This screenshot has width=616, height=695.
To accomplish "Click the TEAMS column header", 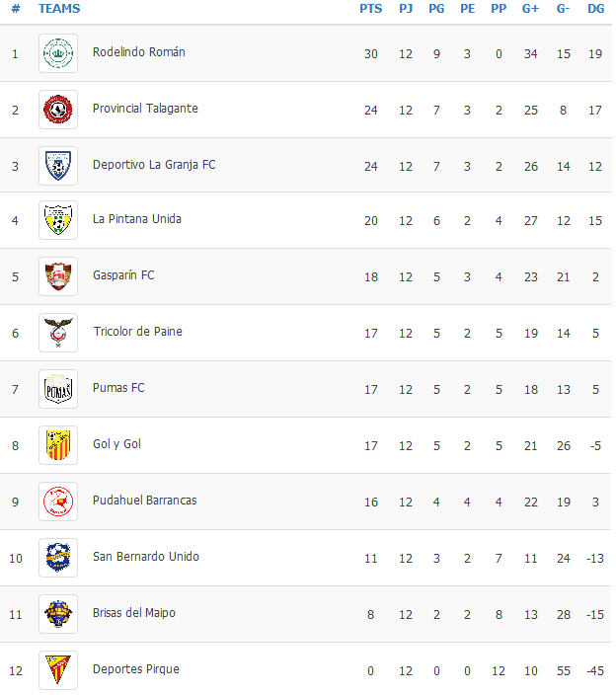I will point(59,9).
